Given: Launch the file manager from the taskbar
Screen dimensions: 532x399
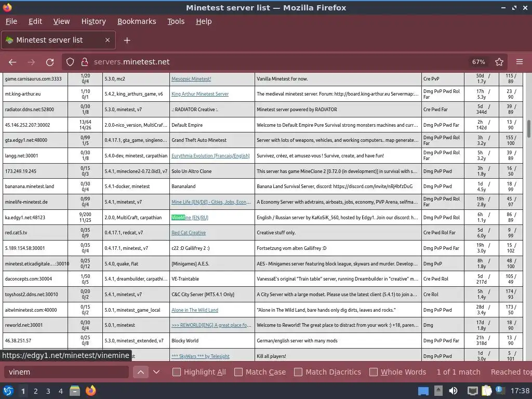Looking at the screenshot, I should click(75, 391).
